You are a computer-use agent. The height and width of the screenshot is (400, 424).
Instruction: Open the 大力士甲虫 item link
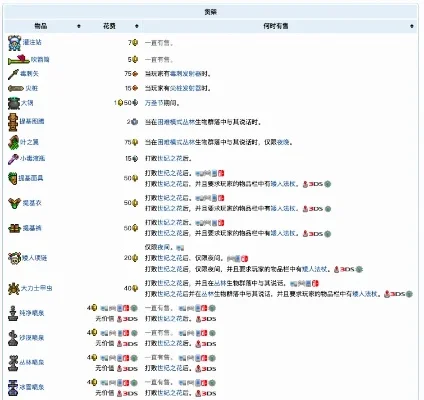click(36, 288)
